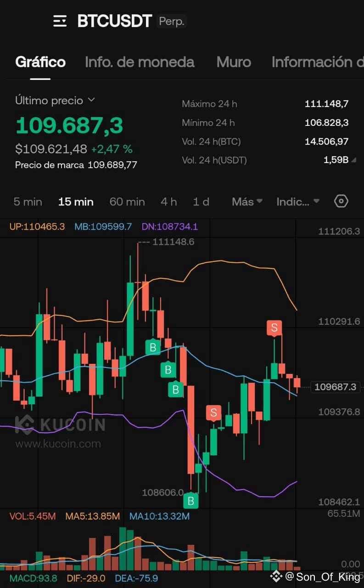
Task: Tap the 109376.8 axis price level
Action: click(339, 412)
